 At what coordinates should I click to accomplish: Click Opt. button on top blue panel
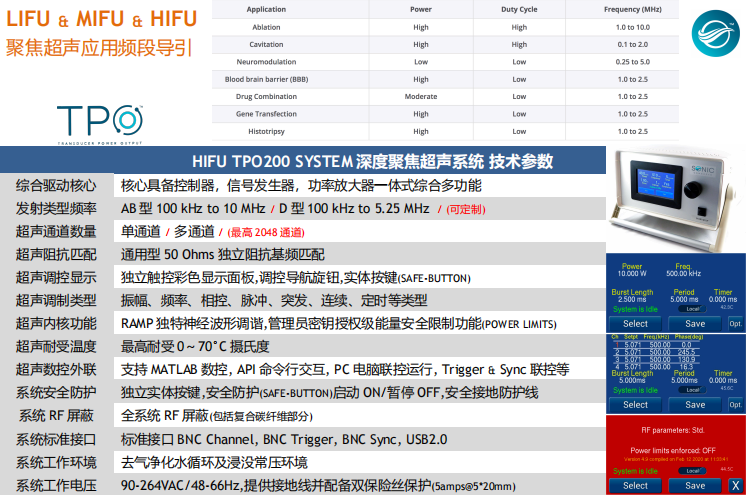[x=735, y=324]
